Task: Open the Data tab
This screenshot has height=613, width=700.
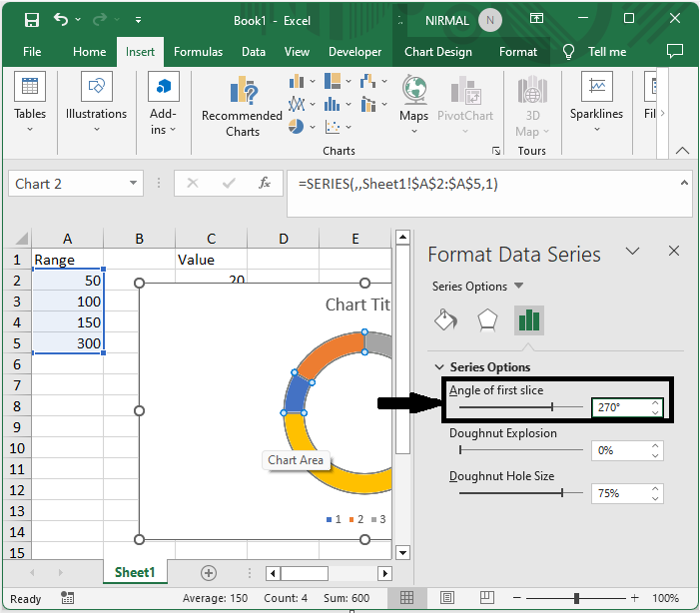Action: [254, 52]
